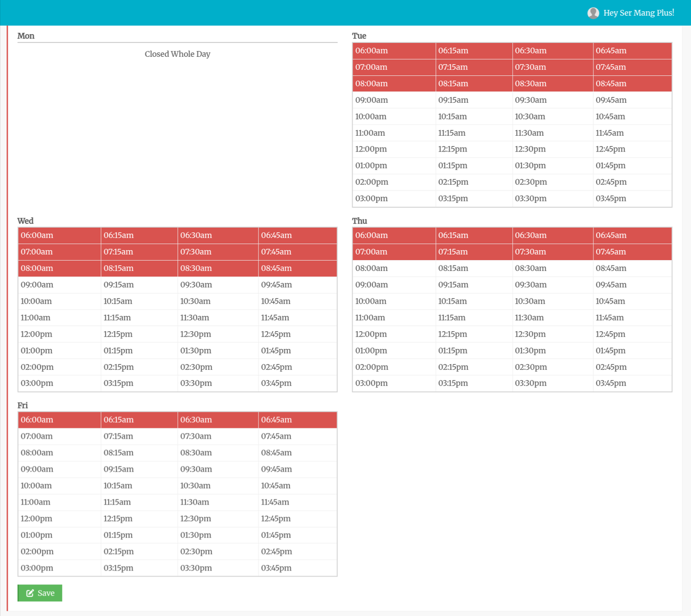The height and width of the screenshot is (616, 691).
Task: Unblock Friday 06:45am slot
Action: point(298,420)
